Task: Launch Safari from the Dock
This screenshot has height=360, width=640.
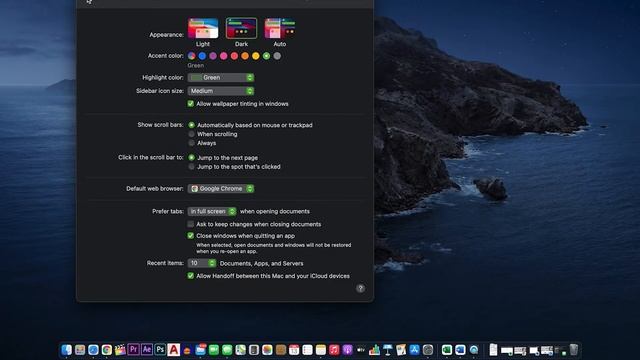Action: click(93, 350)
